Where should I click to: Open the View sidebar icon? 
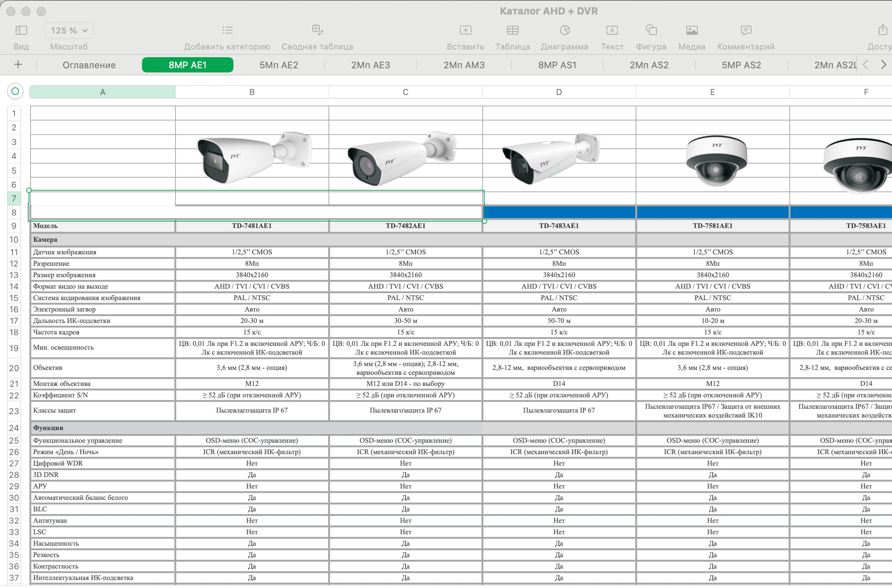click(21, 30)
